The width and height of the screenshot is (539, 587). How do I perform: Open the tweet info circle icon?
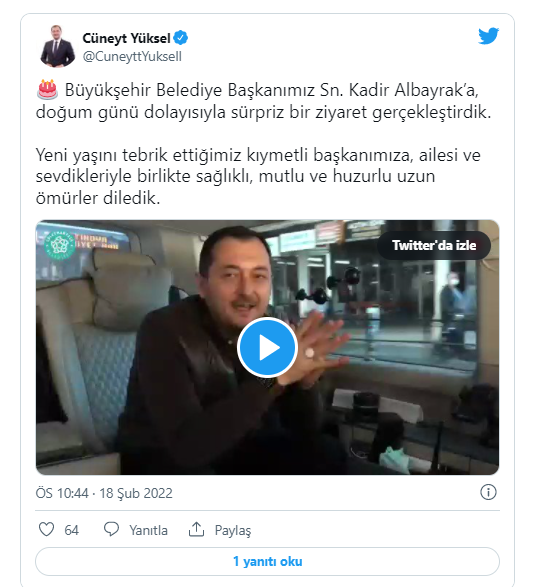coord(488,492)
